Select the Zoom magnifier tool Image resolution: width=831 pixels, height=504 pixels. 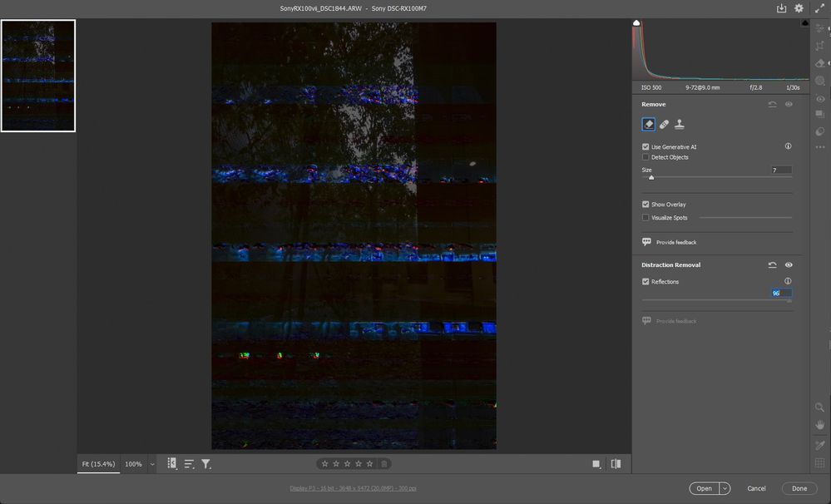point(820,407)
